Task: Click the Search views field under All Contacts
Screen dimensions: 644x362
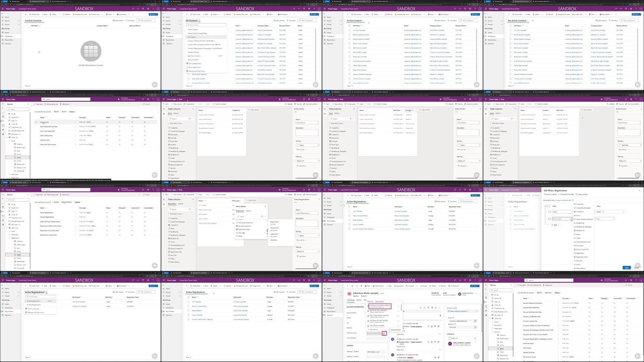Action: [206, 25]
